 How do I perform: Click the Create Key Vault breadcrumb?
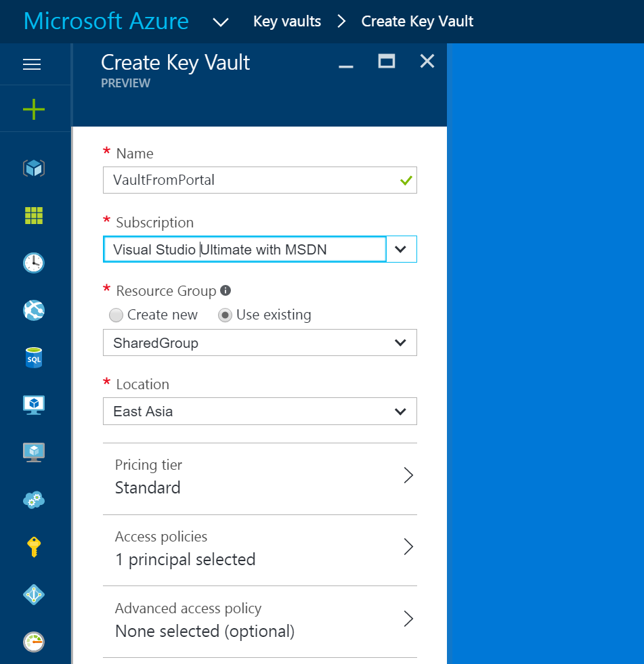pos(417,21)
